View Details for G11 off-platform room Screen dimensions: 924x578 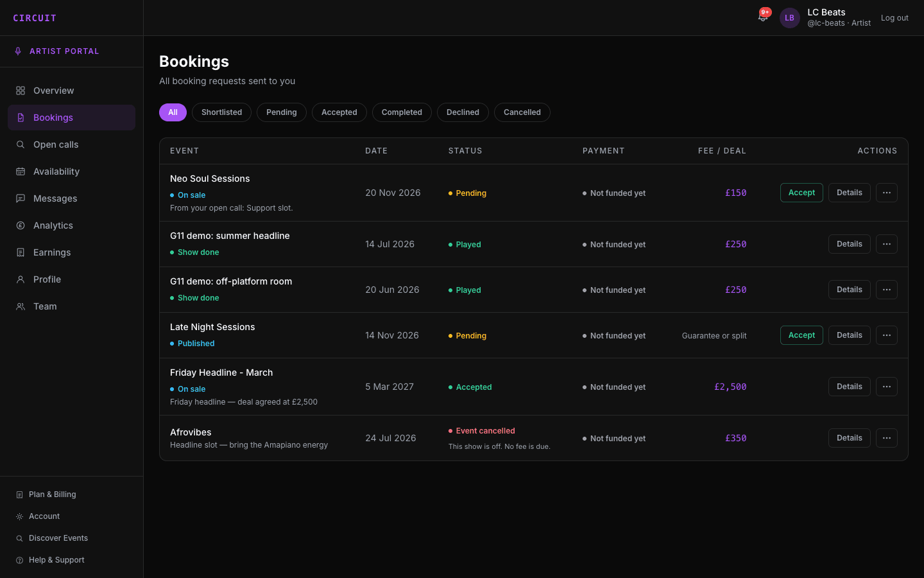(850, 290)
